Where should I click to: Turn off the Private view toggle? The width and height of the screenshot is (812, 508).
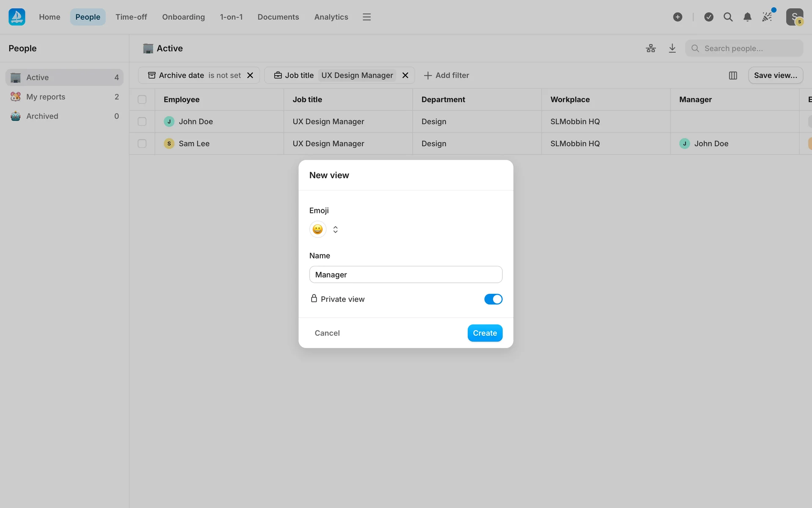click(493, 299)
